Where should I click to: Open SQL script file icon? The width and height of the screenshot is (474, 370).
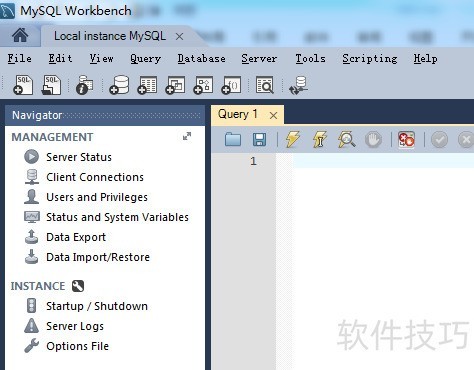pyautogui.click(x=51, y=85)
